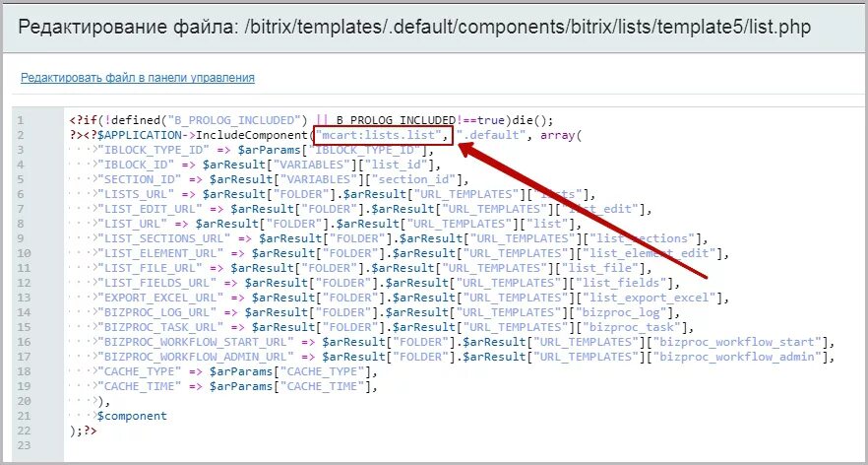
Task: Click "B_PROLOG_INCLUDED" string in line 1
Action: [238, 120]
